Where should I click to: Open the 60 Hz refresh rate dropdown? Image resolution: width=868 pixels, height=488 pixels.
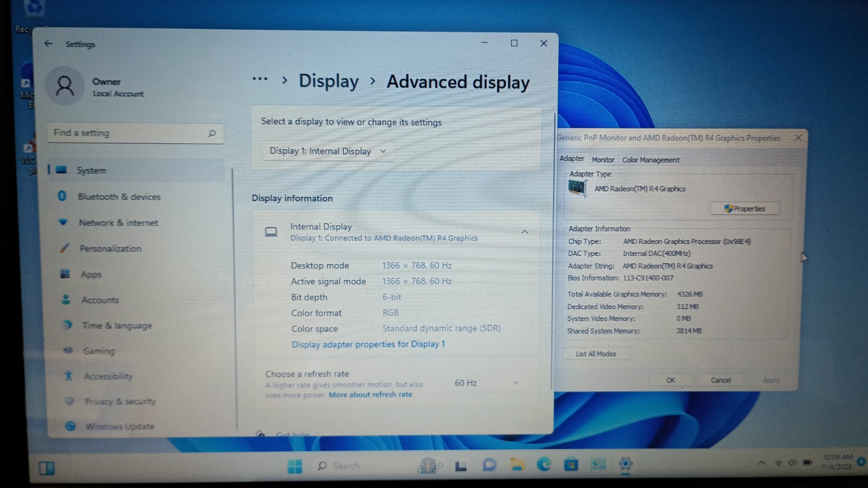pos(486,383)
